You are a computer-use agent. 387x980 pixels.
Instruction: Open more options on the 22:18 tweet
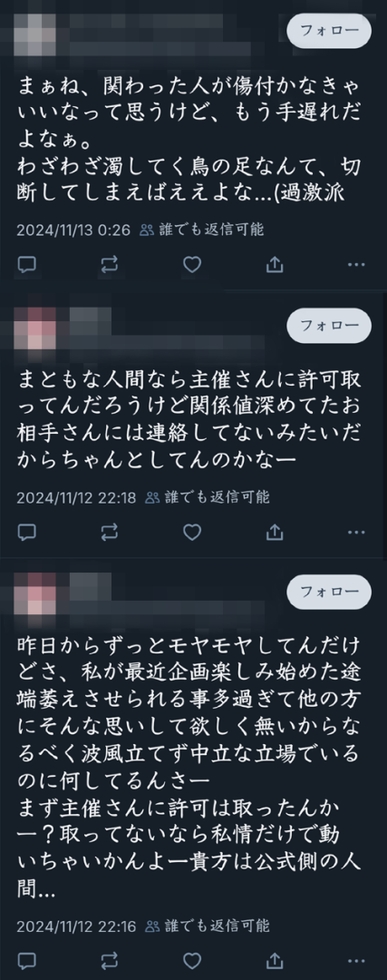click(x=356, y=533)
